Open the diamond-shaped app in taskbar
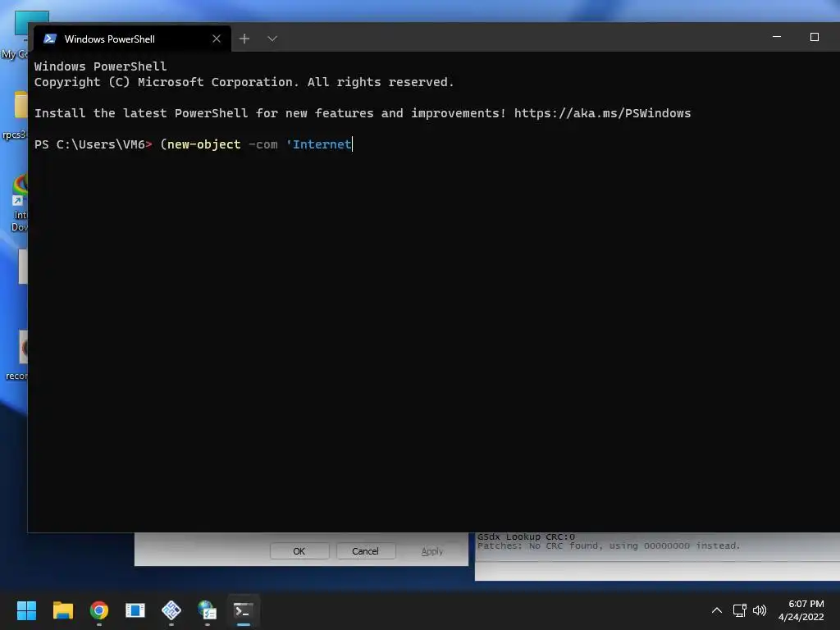This screenshot has width=840, height=630. [x=171, y=610]
